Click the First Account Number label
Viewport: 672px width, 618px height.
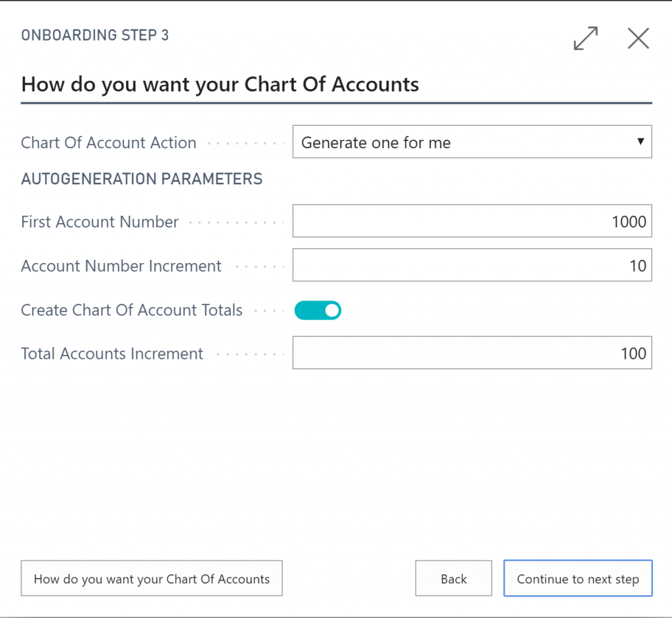[100, 222]
